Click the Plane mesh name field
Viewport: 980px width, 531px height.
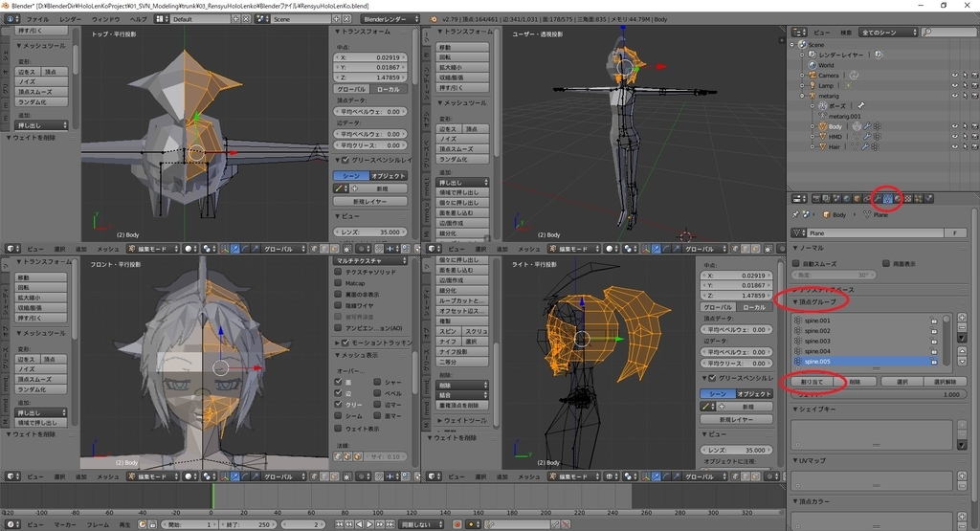pyautogui.click(x=875, y=233)
